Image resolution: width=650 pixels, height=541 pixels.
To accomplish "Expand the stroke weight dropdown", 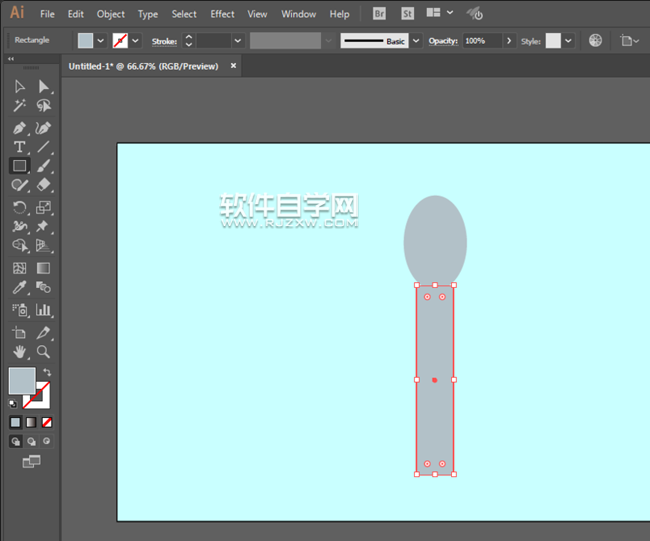I will tap(237, 41).
